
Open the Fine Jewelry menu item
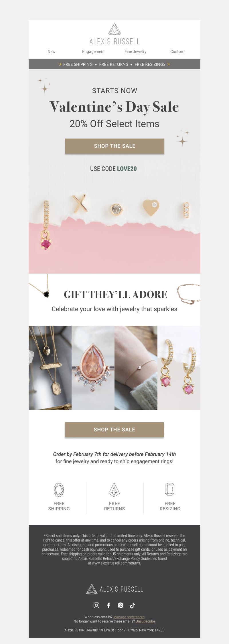coord(135,52)
